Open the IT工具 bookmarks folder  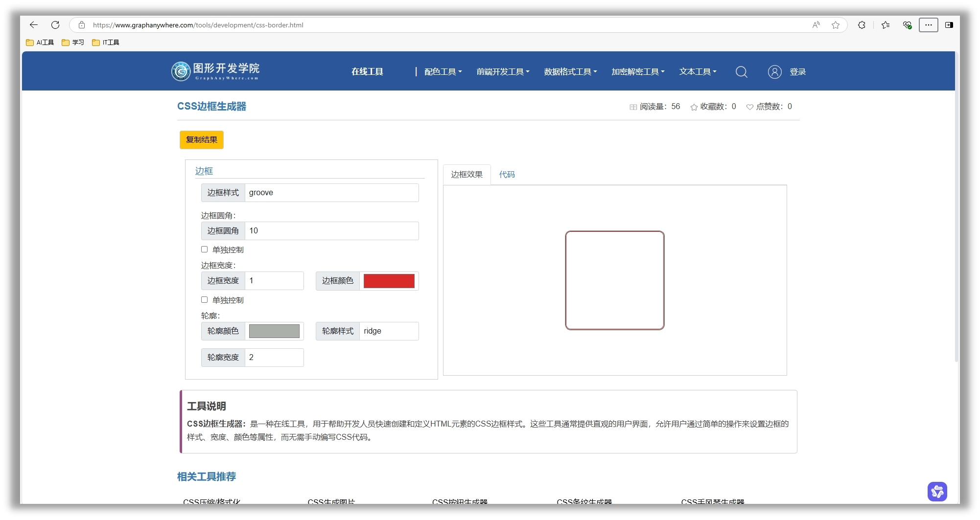pos(106,43)
